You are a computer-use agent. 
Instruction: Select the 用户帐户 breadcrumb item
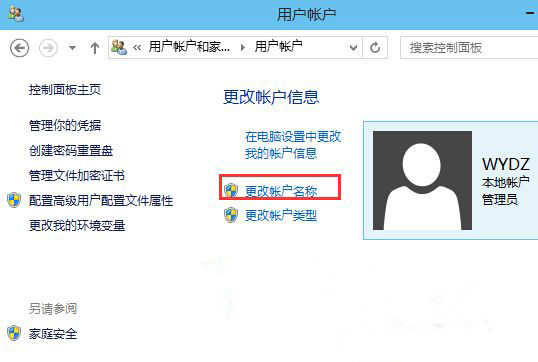pyautogui.click(x=278, y=47)
